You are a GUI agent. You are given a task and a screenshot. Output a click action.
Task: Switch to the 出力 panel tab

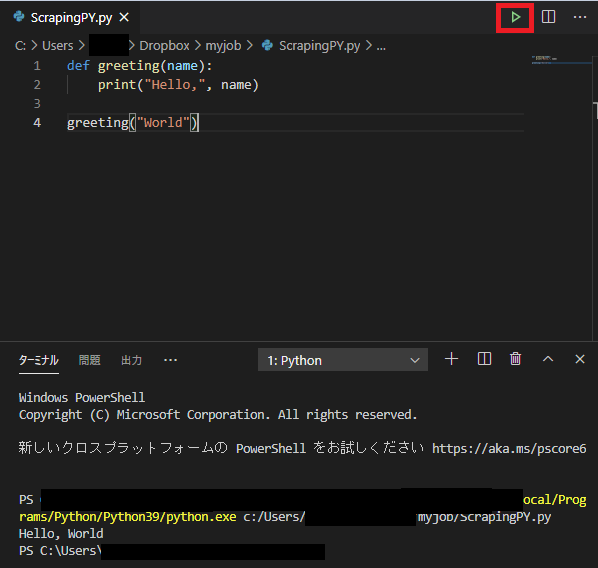coord(132,360)
